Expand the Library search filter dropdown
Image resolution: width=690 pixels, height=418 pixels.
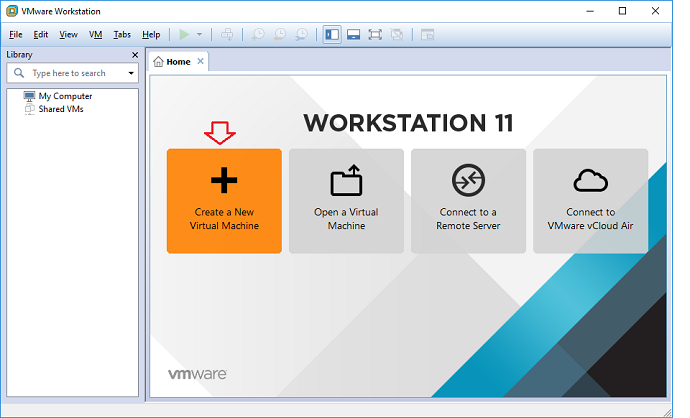coord(131,73)
